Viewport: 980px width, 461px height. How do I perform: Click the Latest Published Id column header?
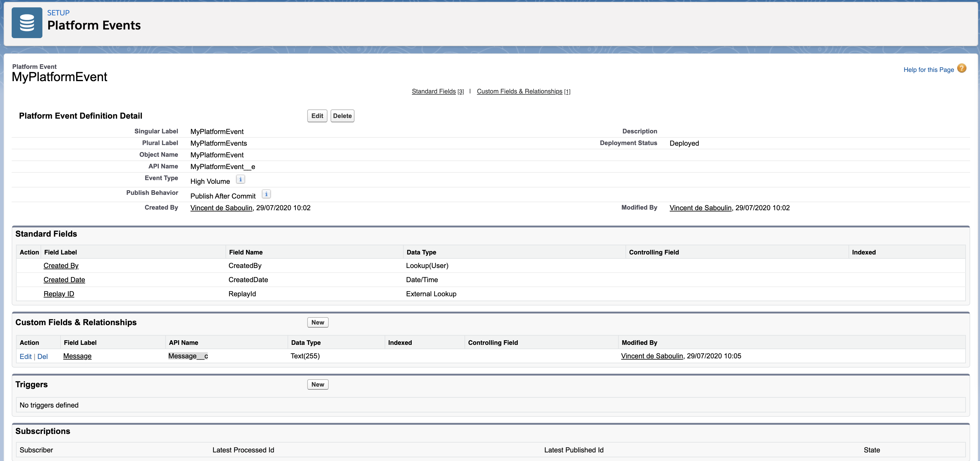pos(574,450)
